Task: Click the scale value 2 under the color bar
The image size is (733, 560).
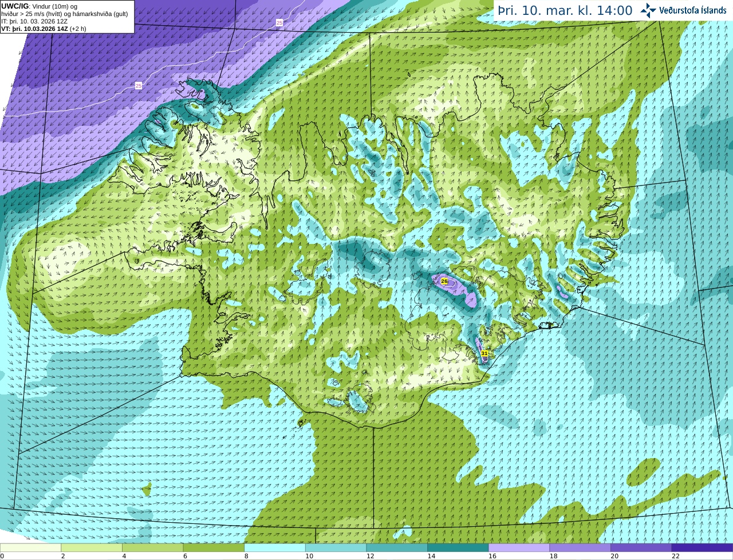Action: pyautogui.click(x=62, y=556)
